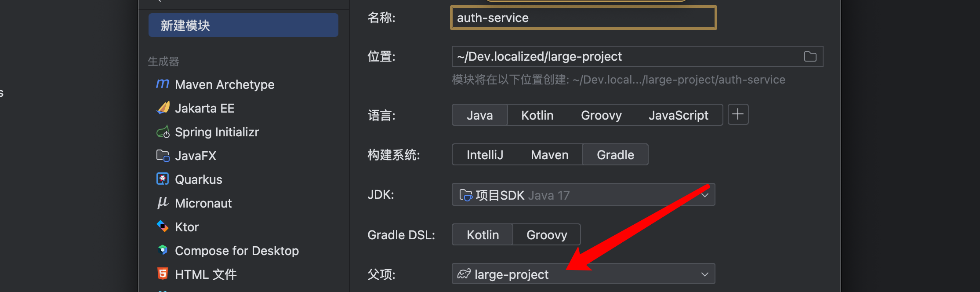
Task: Click the name field containing auth-service
Action: coord(583,18)
